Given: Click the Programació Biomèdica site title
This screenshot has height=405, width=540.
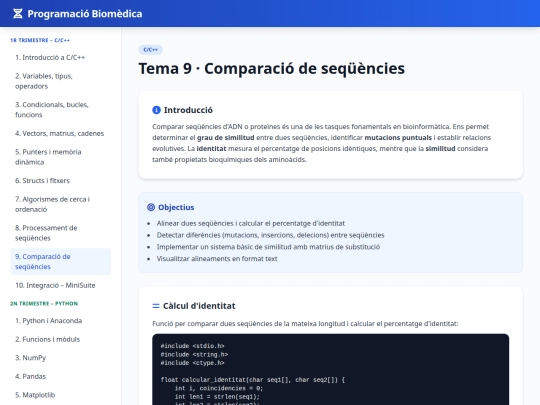Looking at the screenshot, I should (x=85, y=14).
